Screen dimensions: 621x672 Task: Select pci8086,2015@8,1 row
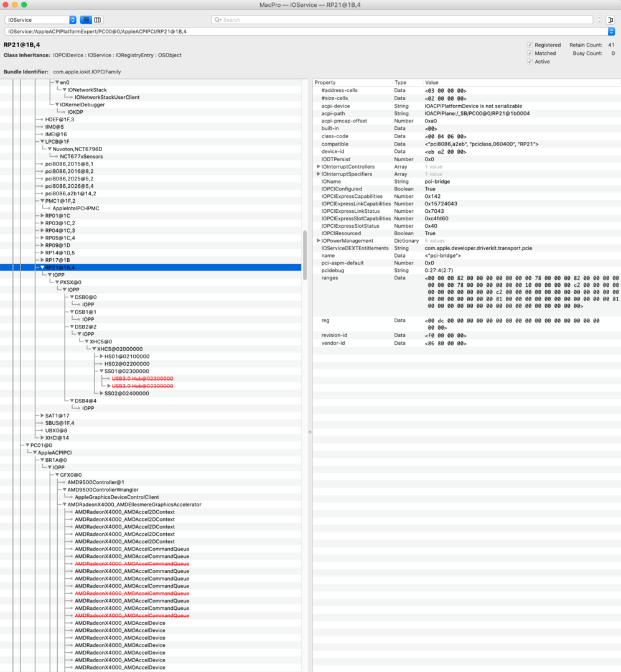[x=69, y=164]
